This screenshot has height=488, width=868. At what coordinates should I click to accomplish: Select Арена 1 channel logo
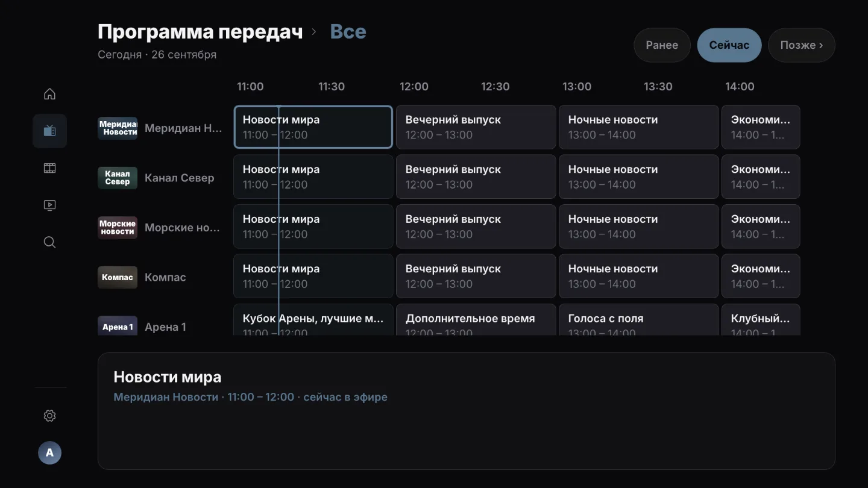[x=118, y=326]
